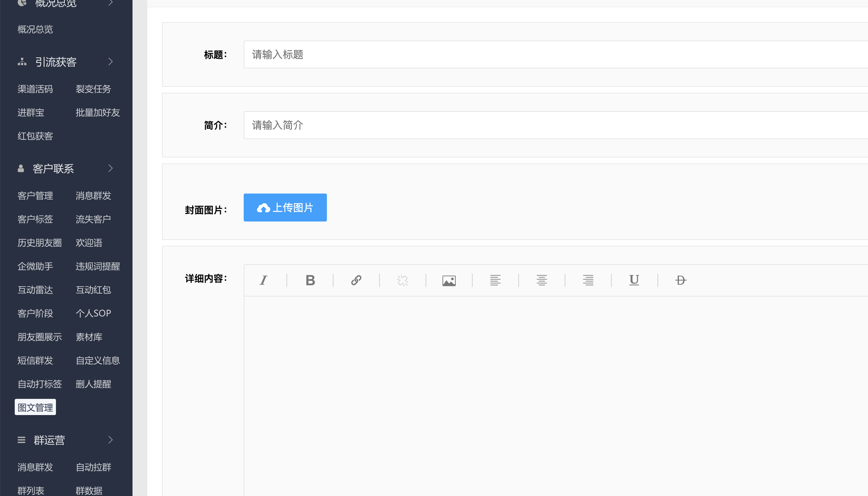
Task: Click the 上传图片 upload button
Action: pyautogui.click(x=285, y=208)
